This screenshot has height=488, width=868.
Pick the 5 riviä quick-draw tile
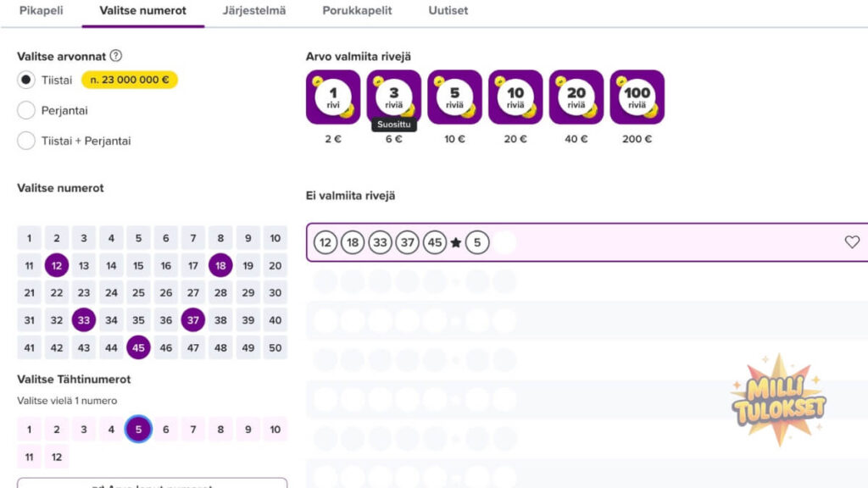tap(455, 97)
